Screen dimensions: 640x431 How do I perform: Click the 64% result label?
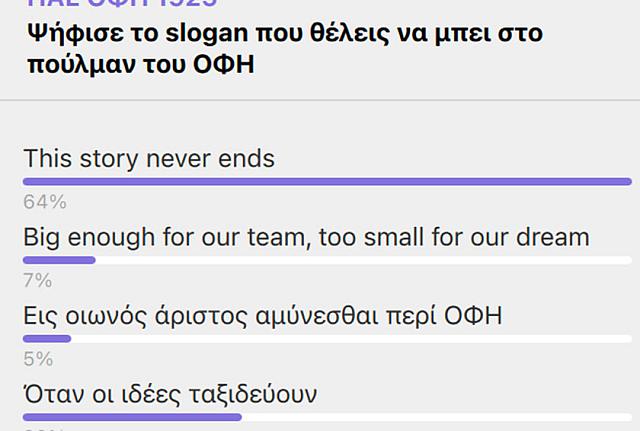(44, 202)
